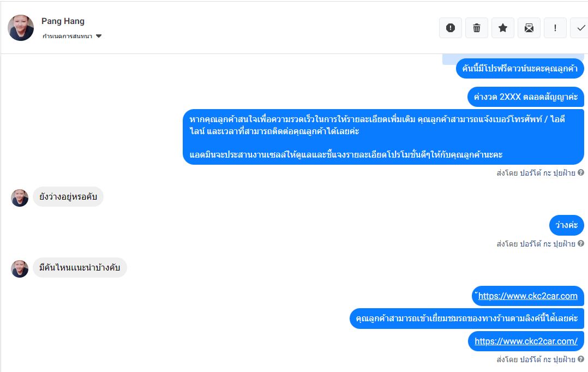This screenshot has height=372, width=588.
Task: Click the 'คันนี้มีโปรฟรีดาวน์นะคะคุณลูกค้า' message
Action: pos(520,69)
